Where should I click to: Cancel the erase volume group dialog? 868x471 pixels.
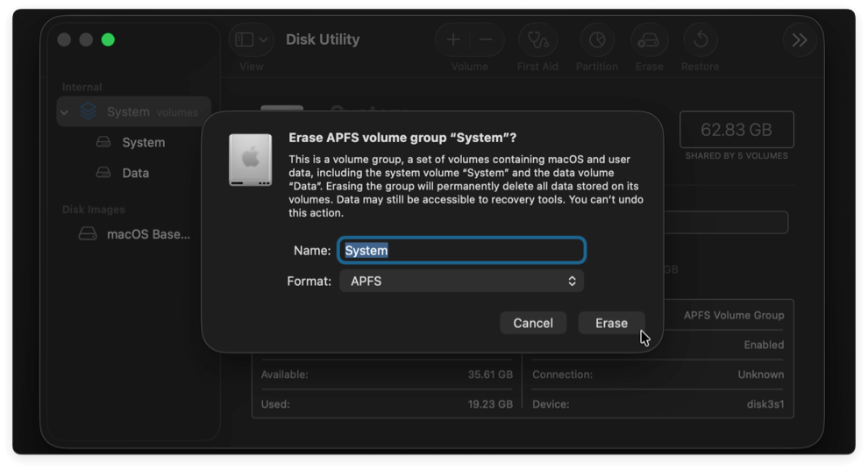(x=532, y=323)
